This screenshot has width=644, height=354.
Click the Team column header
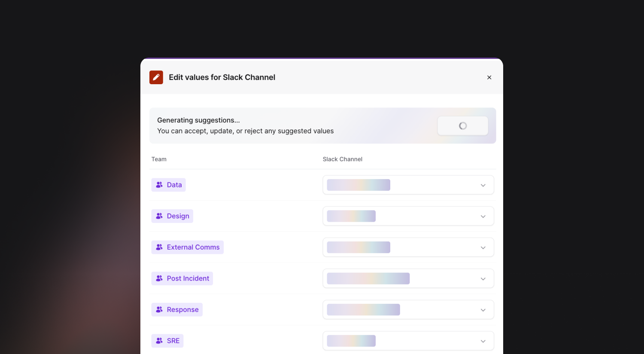pos(159,159)
